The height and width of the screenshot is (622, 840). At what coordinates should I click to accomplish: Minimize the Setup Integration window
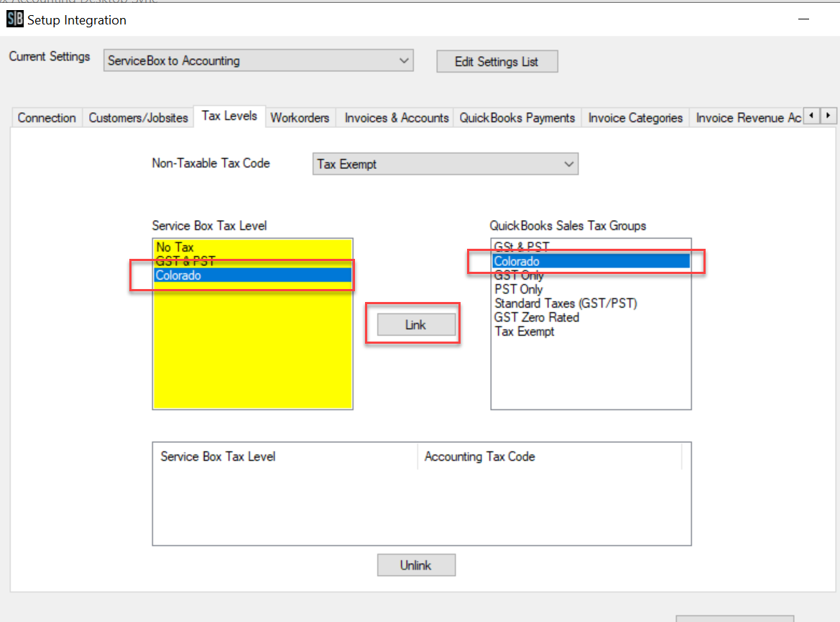pyautogui.click(x=803, y=19)
